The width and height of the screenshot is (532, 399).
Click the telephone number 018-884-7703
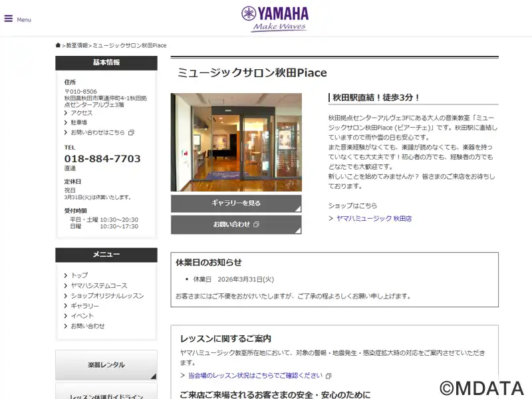click(x=102, y=158)
